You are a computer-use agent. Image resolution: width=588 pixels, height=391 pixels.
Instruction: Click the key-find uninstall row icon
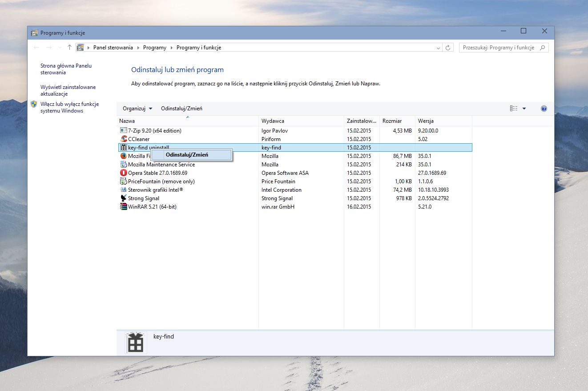pyautogui.click(x=124, y=148)
